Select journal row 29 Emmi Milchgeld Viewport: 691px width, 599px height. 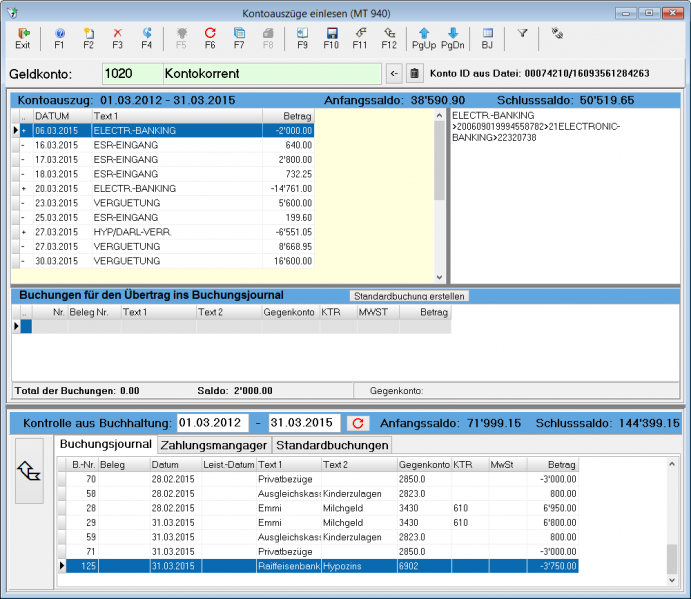(318, 523)
